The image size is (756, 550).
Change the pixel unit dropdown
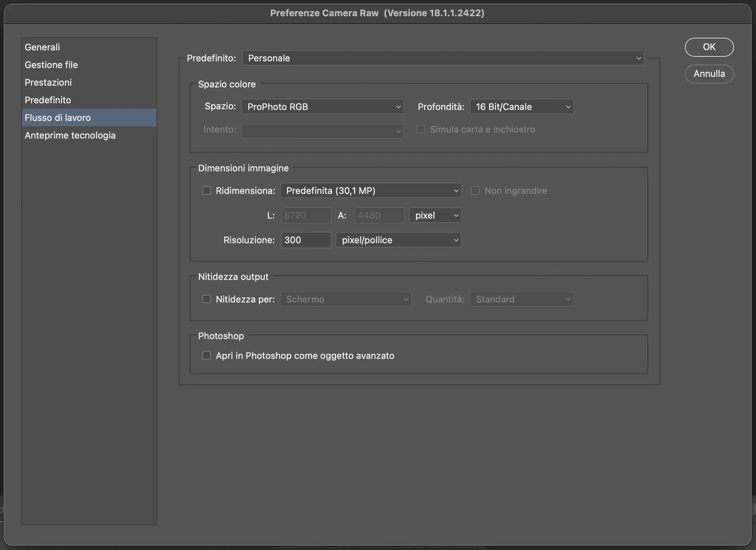click(x=435, y=215)
